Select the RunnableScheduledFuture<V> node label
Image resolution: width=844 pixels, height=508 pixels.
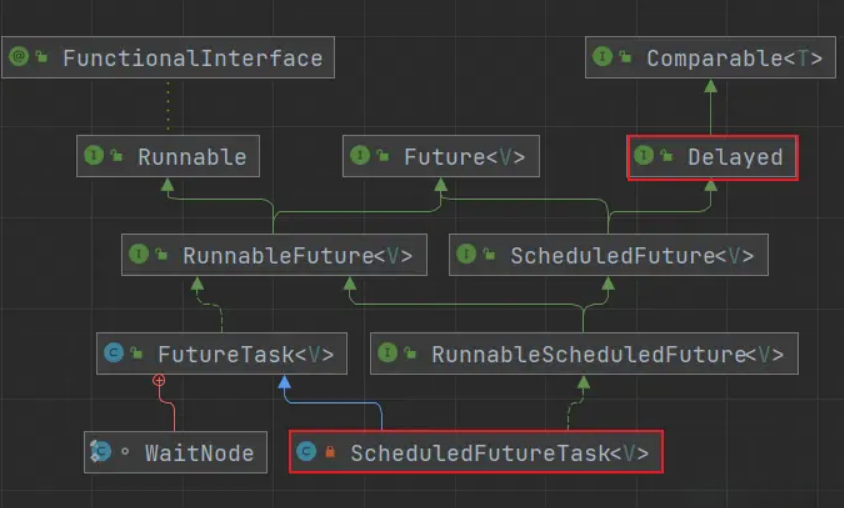click(607, 354)
